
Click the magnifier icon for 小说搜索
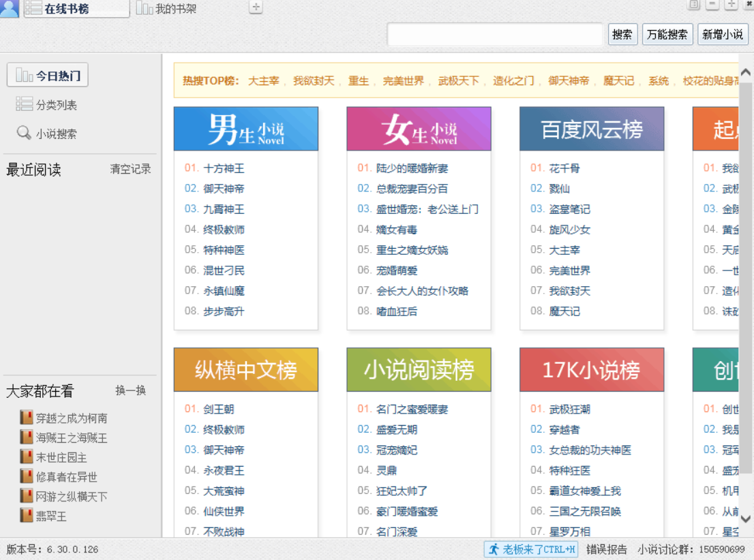click(24, 134)
